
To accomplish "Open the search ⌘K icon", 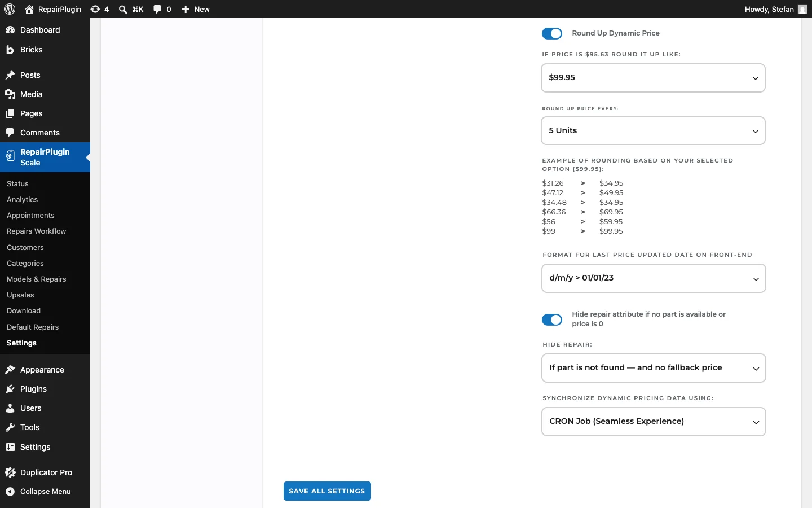I will tap(123, 9).
